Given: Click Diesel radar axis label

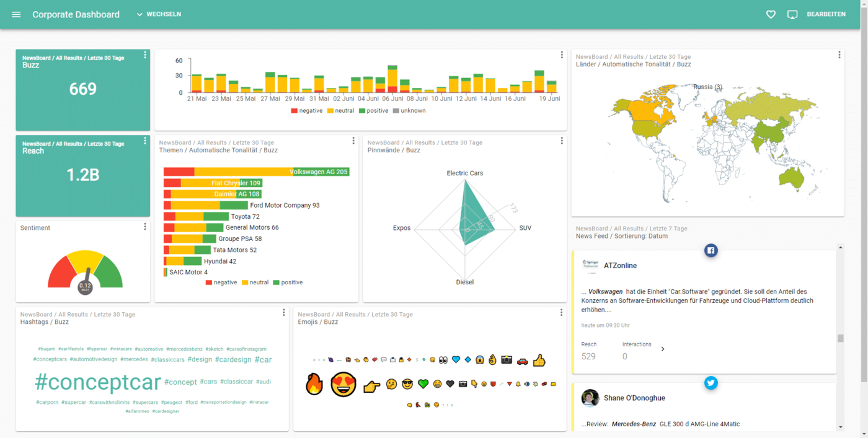Looking at the screenshot, I should (x=465, y=282).
